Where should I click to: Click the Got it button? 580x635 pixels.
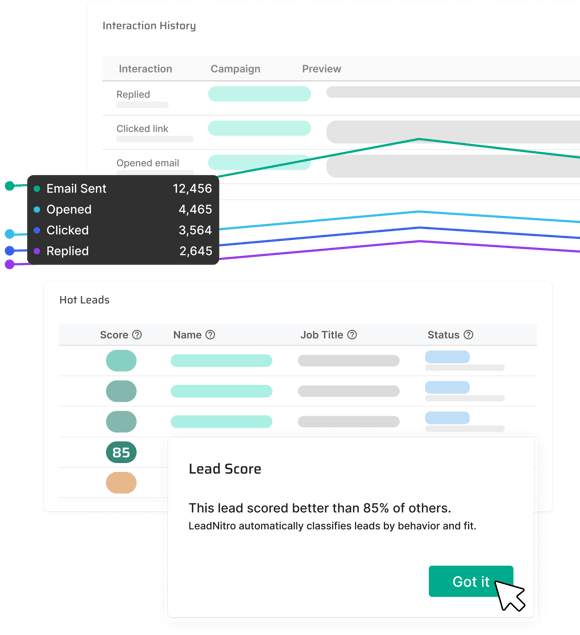[x=471, y=581]
